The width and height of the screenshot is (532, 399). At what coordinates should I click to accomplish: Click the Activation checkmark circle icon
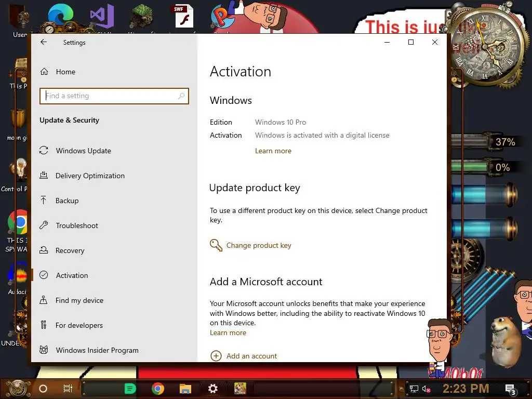coord(44,275)
